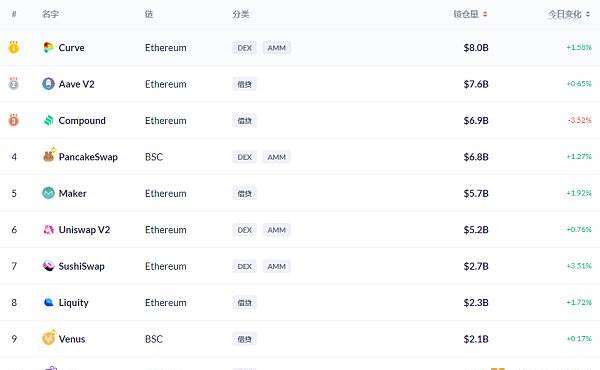Click the PancakeSwap bunny logo icon
This screenshot has width=600, height=370.
[49, 155]
